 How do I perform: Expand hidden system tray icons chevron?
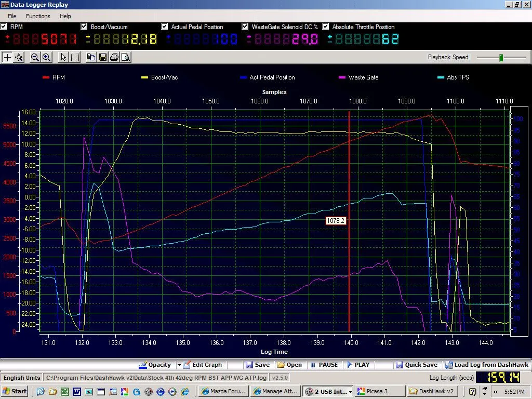click(495, 391)
